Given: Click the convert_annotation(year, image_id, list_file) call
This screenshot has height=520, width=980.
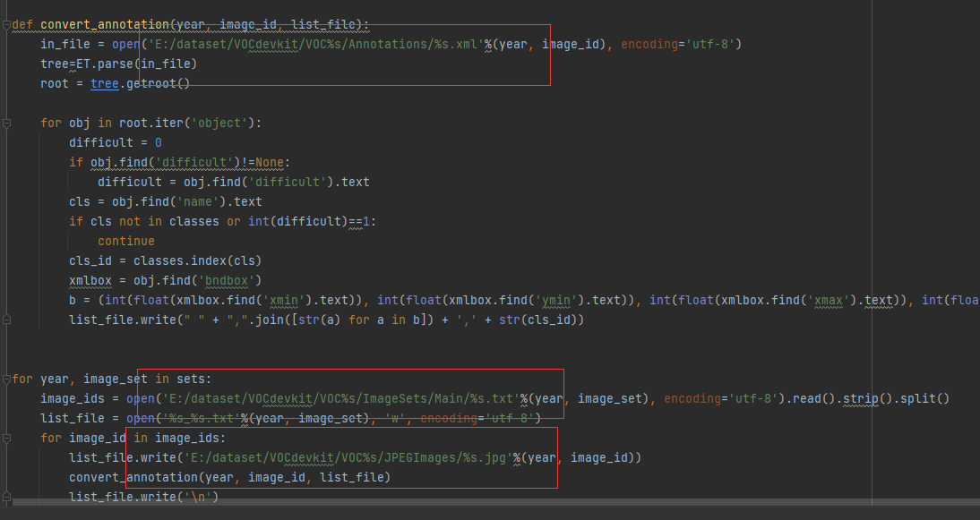Looking at the screenshot, I should coord(230,478).
